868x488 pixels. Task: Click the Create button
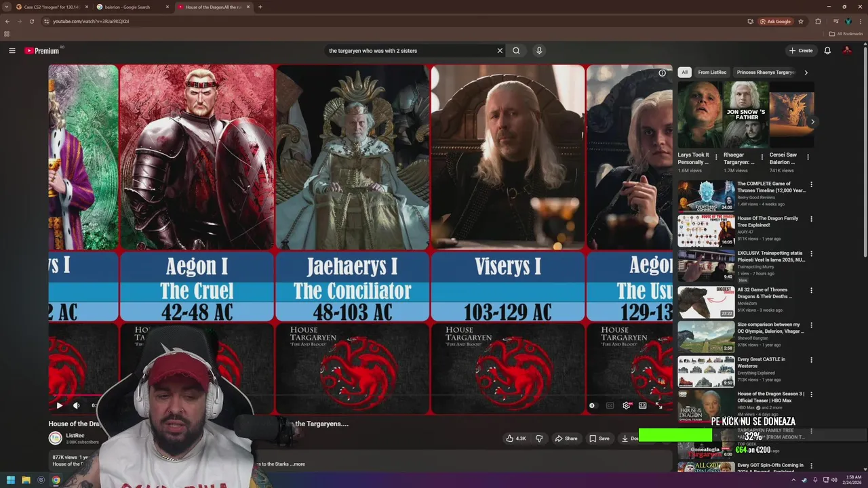coord(801,51)
